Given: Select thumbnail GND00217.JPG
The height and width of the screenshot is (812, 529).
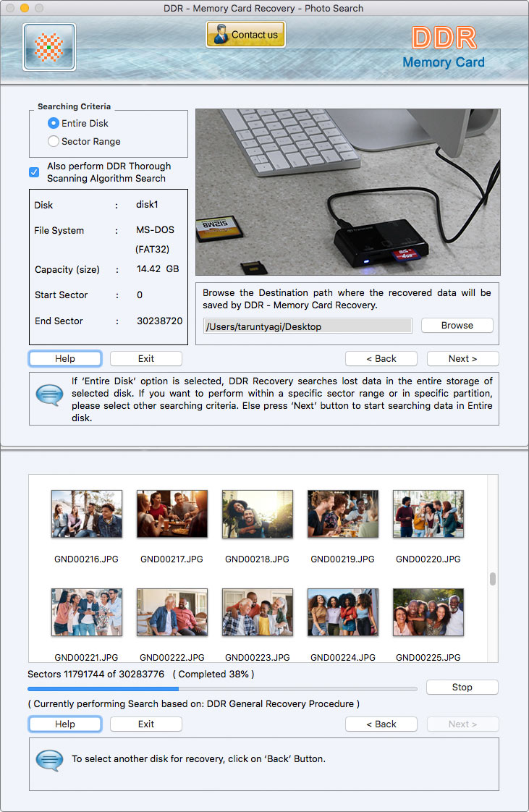Looking at the screenshot, I should [x=172, y=514].
